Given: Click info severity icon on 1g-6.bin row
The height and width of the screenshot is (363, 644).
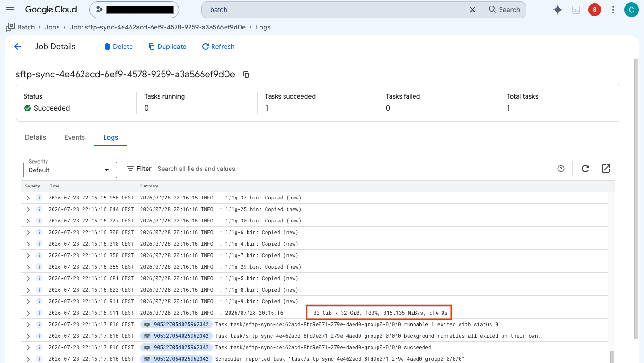Looking at the screenshot, I should click(39, 232).
